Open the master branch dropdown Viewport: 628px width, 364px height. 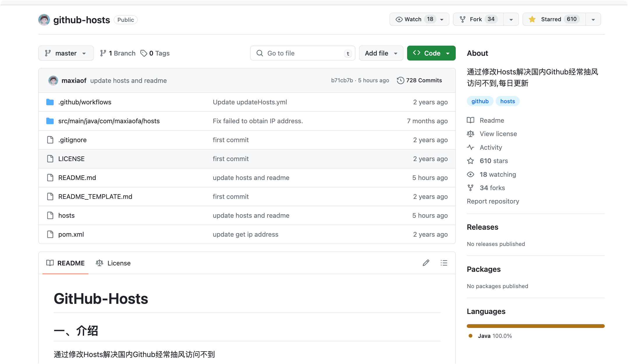(66, 53)
